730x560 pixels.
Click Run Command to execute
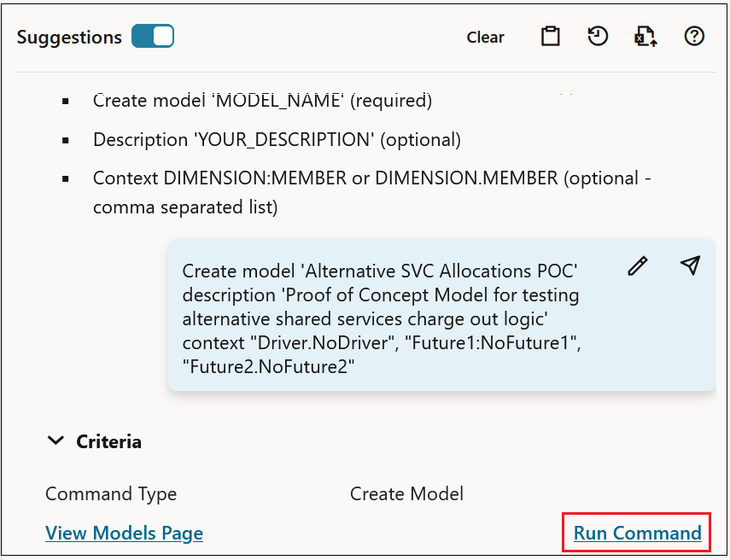click(x=636, y=532)
